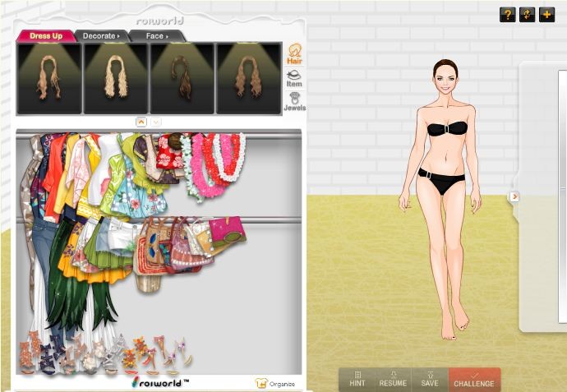Viewport: 567px width, 392px height.
Task: Open the Jewels category
Action: click(x=293, y=102)
